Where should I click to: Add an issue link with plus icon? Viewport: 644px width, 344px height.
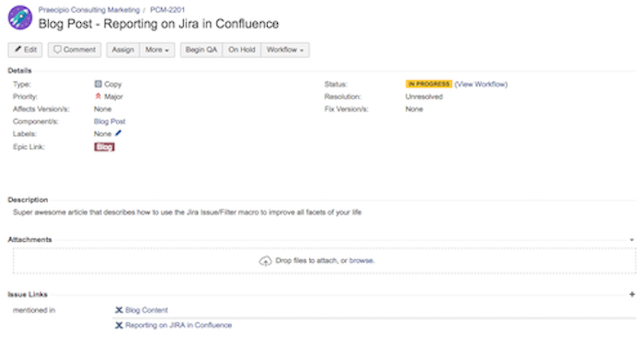coord(632,294)
